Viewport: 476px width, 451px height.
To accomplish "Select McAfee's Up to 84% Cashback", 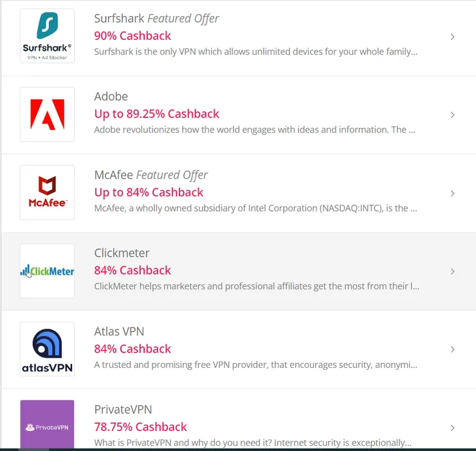I will (149, 192).
